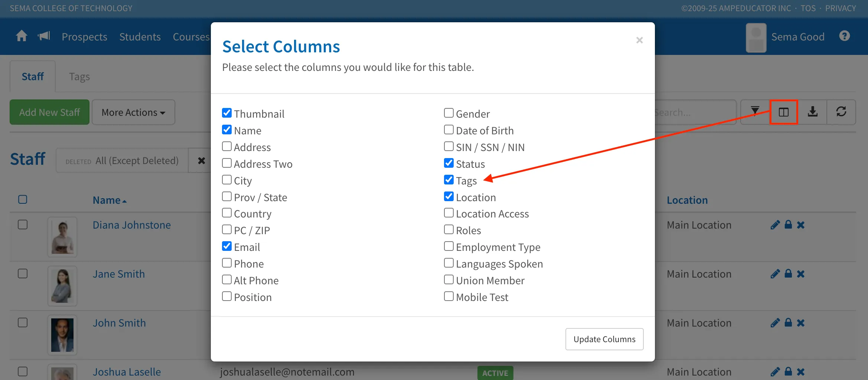Screen dimensions: 868x380
Task: Edit John Smith with pencil icon
Action: coord(775,323)
